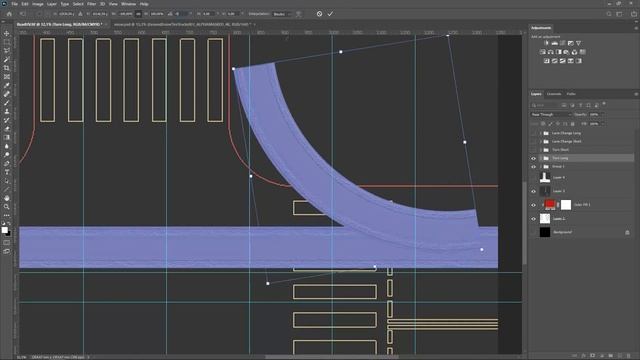Viewport: 640px width, 360px height.
Task: Expand the Lane Change Long group
Action: coord(541,133)
